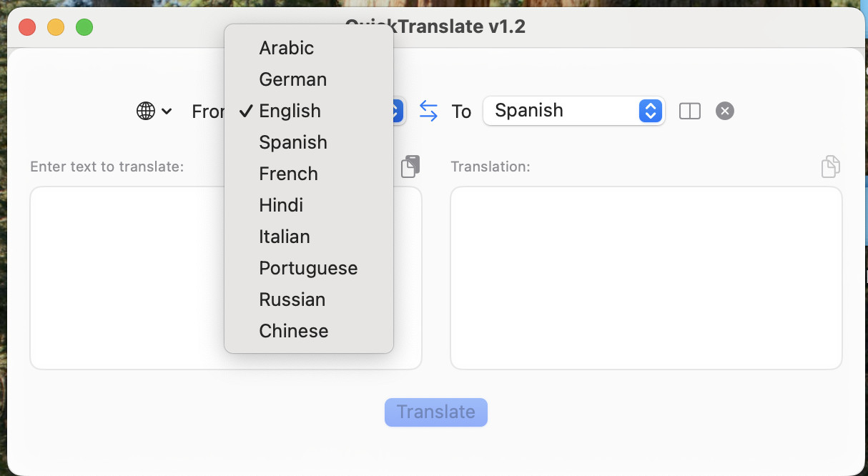
Task: Open the globe language options menu
Action: (x=154, y=111)
